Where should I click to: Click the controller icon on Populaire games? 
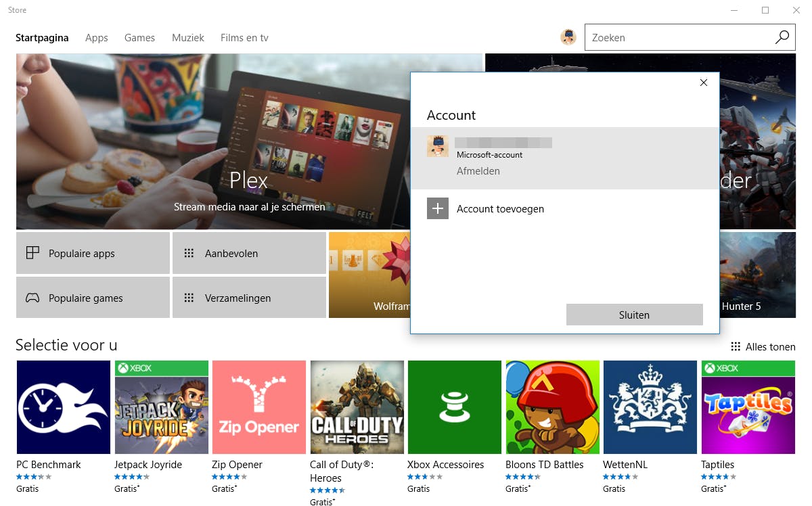[32, 298]
